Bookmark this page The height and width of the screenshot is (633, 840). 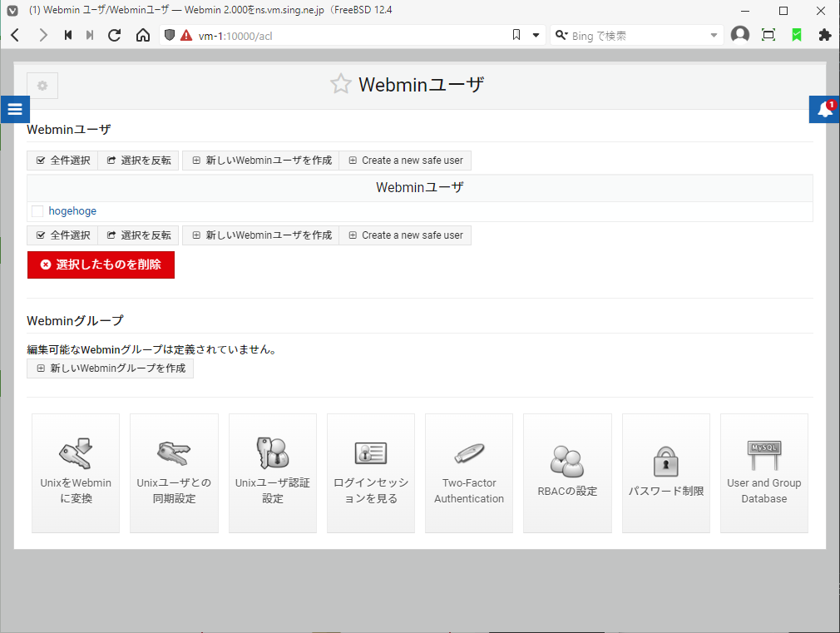click(516, 36)
